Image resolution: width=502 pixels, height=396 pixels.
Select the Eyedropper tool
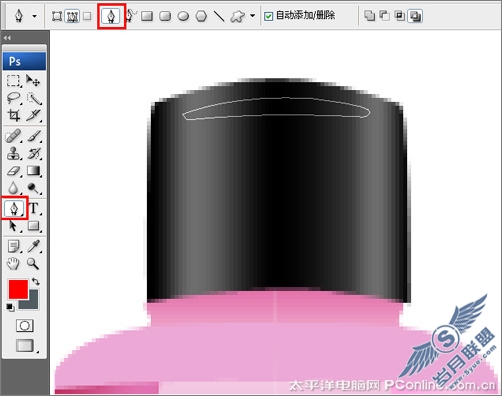coord(34,246)
